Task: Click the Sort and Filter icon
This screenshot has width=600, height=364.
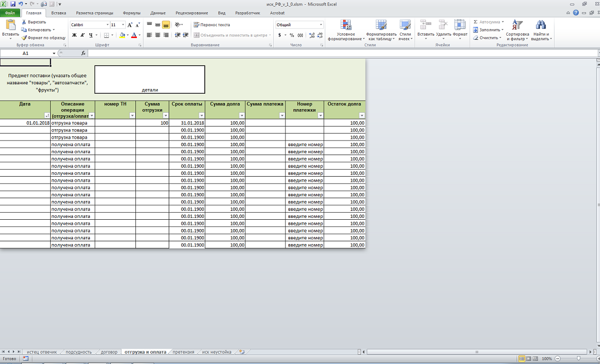Action: tap(517, 26)
